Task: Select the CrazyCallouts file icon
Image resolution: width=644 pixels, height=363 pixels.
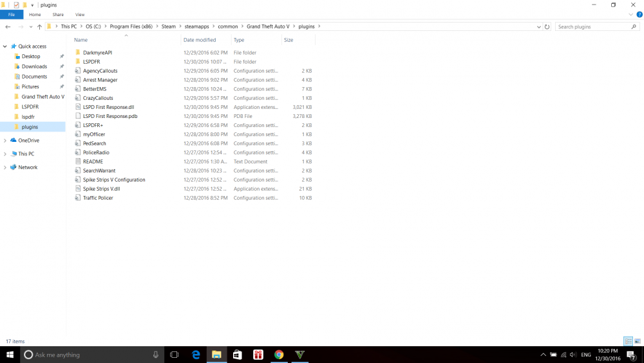Action: (78, 98)
